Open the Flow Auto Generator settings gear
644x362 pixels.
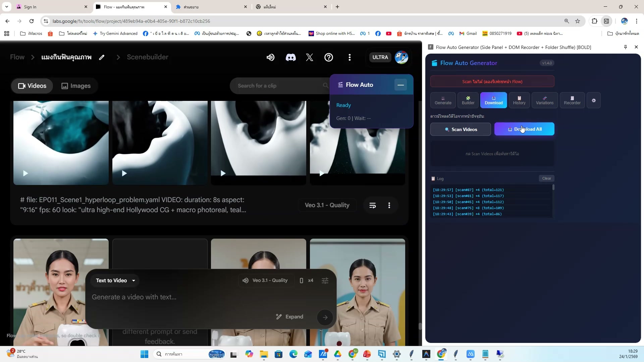tap(594, 100)
